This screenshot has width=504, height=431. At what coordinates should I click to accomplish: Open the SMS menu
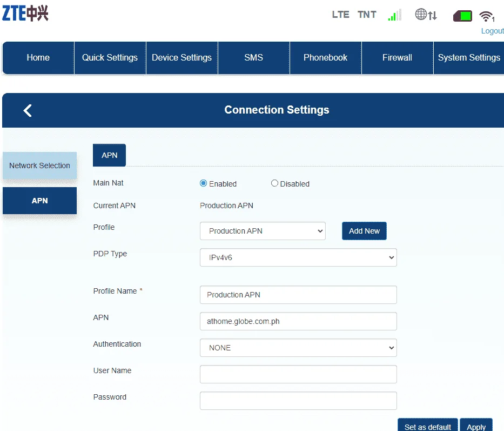pos(253,58)
